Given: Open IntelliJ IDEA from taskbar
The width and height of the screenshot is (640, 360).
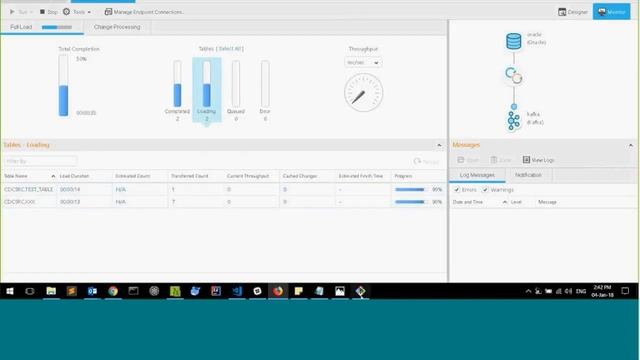Looking at the screenshot, I should click(x=216, y=291).
